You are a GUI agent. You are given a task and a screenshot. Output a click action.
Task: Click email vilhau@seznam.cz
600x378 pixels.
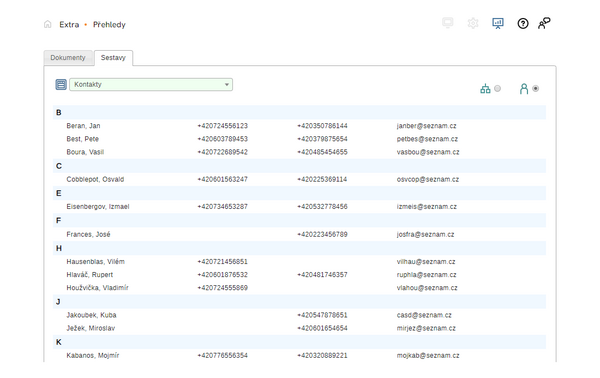coord(426,262)
